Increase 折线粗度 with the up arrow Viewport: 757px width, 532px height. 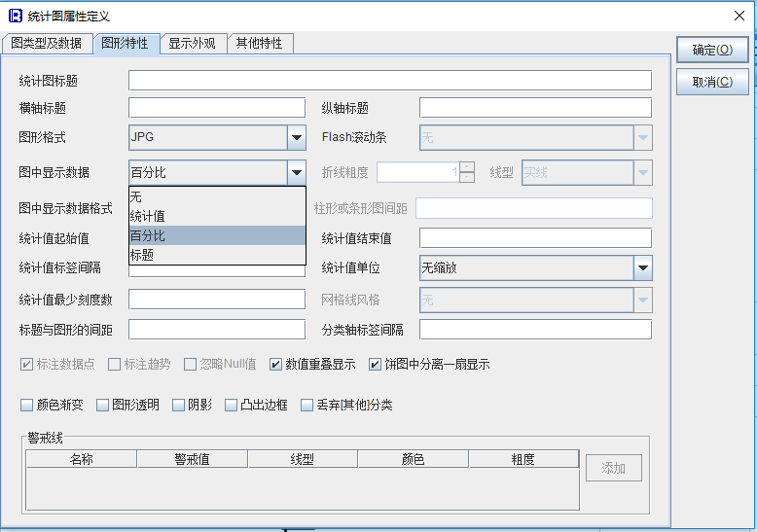tap(467, 167)
